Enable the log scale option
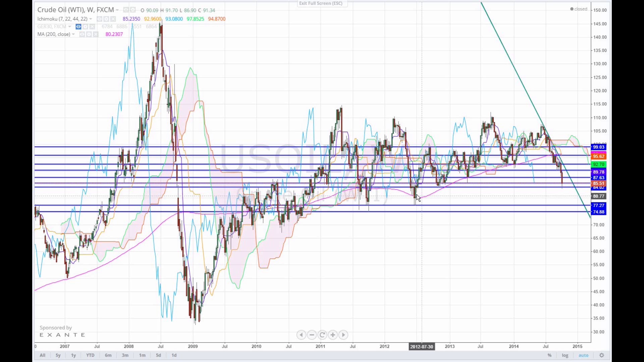Screen dimensions: 644x362 tap(565, 355)
